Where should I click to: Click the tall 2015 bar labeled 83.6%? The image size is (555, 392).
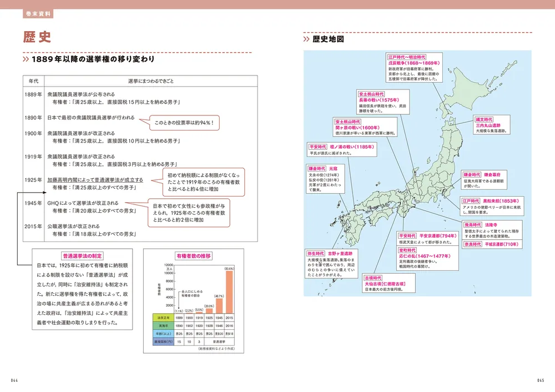pyautogui.click(x=229, y=292)
